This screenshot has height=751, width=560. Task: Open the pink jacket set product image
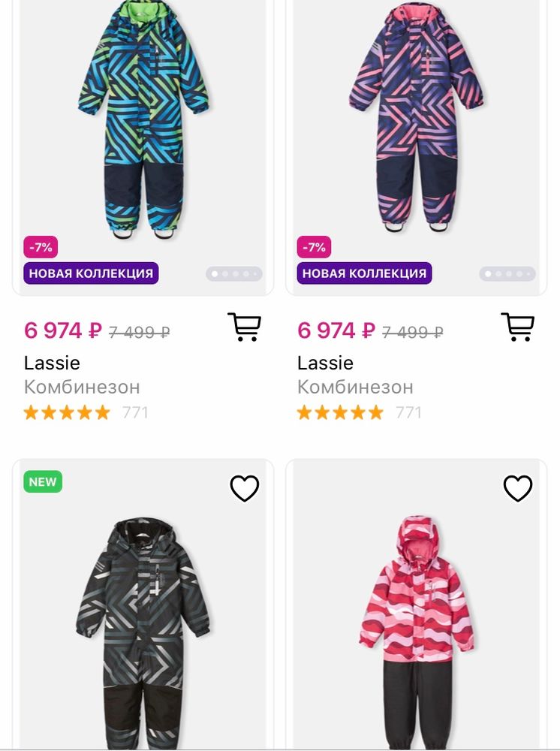(x=416, y=631)
